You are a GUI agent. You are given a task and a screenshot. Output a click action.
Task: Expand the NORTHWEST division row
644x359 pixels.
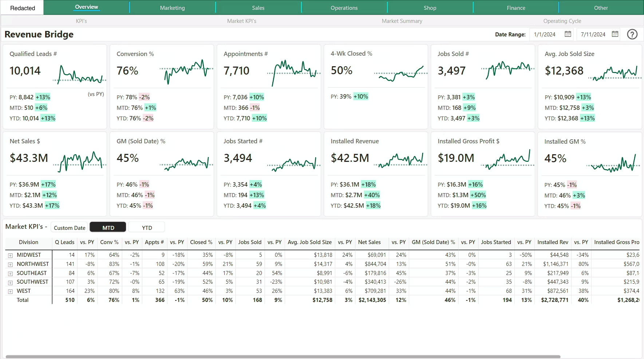(10, 264)
